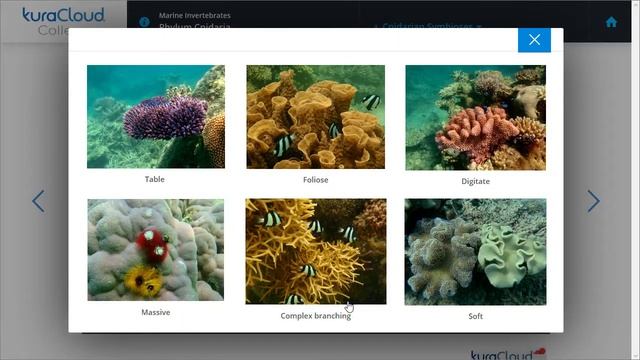Open the Digitate coral photo
This screenshot has width=640, height=360.
476,118
